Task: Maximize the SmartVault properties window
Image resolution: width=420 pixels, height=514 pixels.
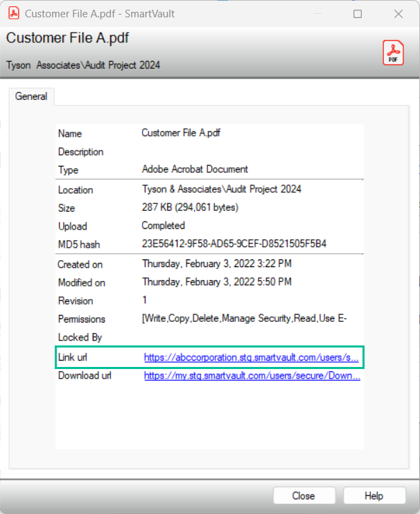Action: pyautogui.click(x=358, y=14)
